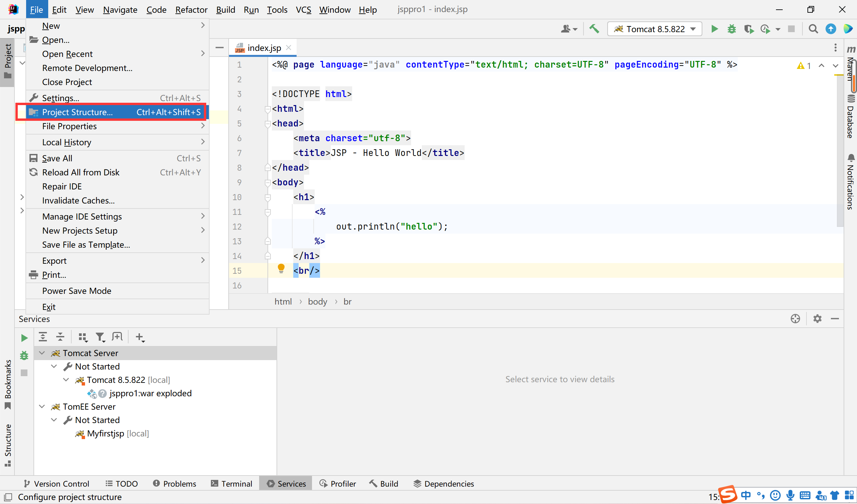Toggle the Structure tool window button

[7, 445]
